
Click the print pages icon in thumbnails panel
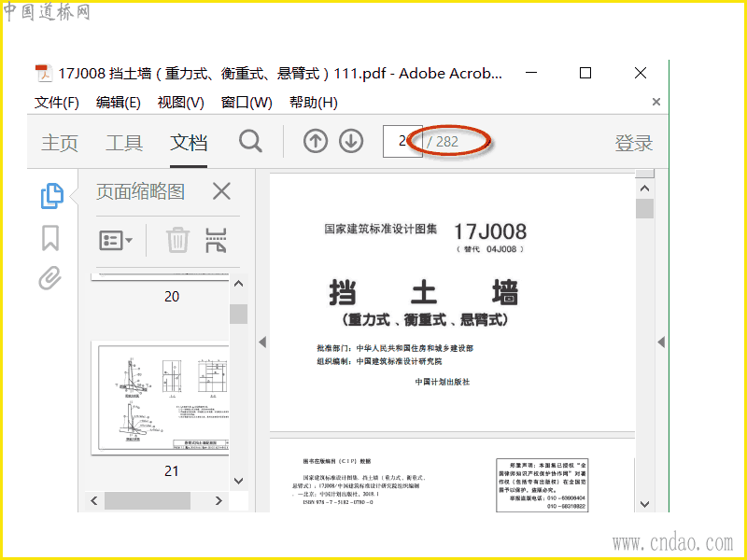pos(216,240)
